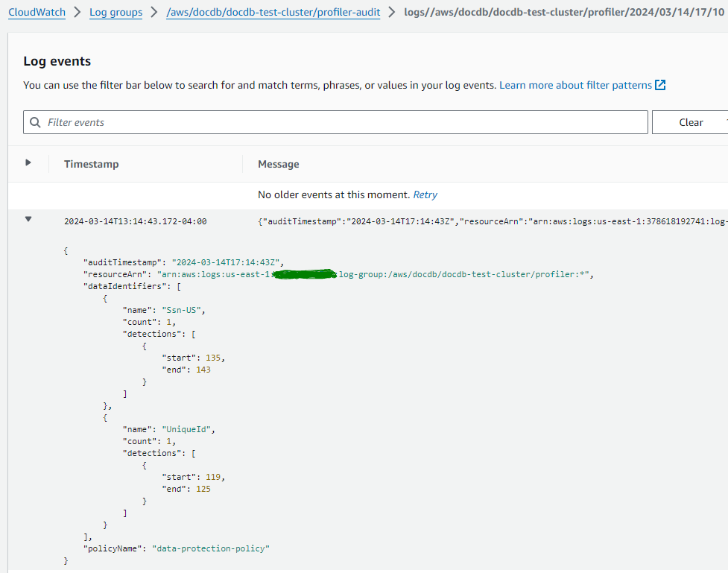Image resolution: width=728 pixels, height=573 pixels.
Task: Select the auditTimestamp value 2024-03-14T17:14:43Z
Action: point(226,262)
